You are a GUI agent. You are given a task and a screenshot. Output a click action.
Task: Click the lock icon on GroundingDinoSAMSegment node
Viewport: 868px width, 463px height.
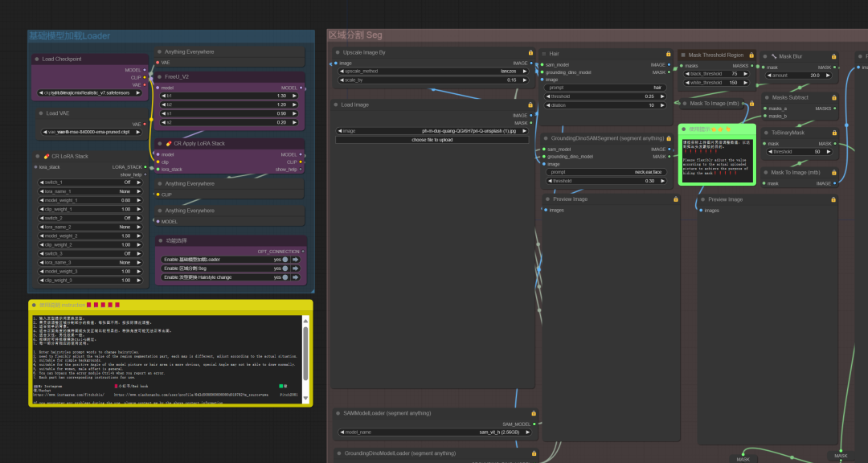point(669,138)
